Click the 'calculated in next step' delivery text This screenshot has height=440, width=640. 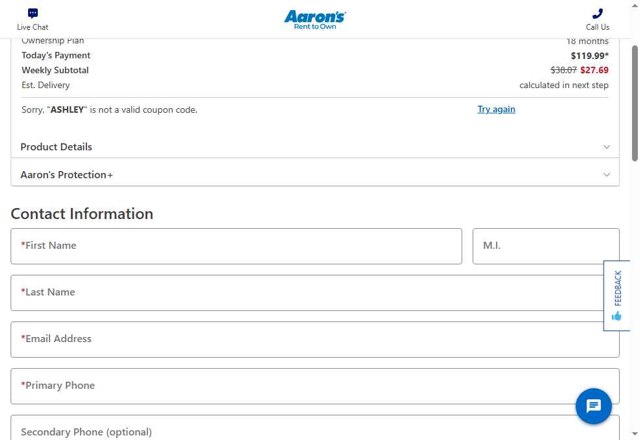tap(564, 85)
